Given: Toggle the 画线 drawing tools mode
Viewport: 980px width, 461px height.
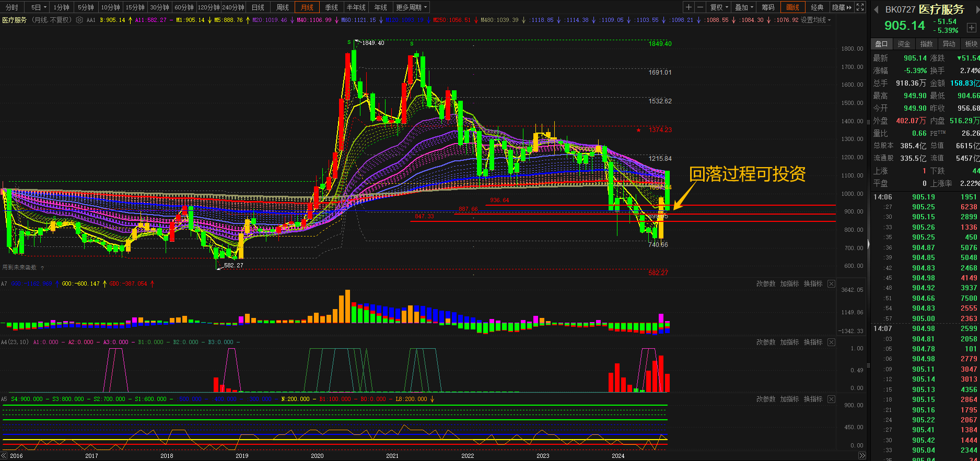Looking at the screenshot, I should pos(792,7).
